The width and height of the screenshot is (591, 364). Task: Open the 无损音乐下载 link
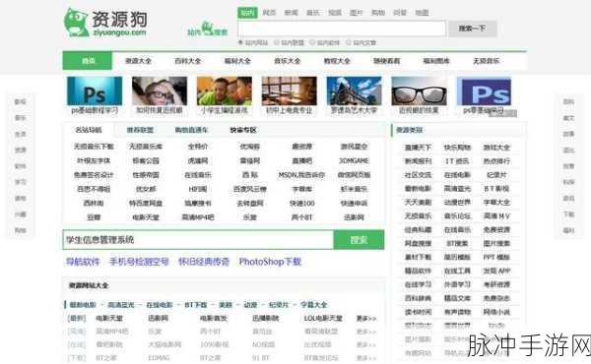click(94, 147)
